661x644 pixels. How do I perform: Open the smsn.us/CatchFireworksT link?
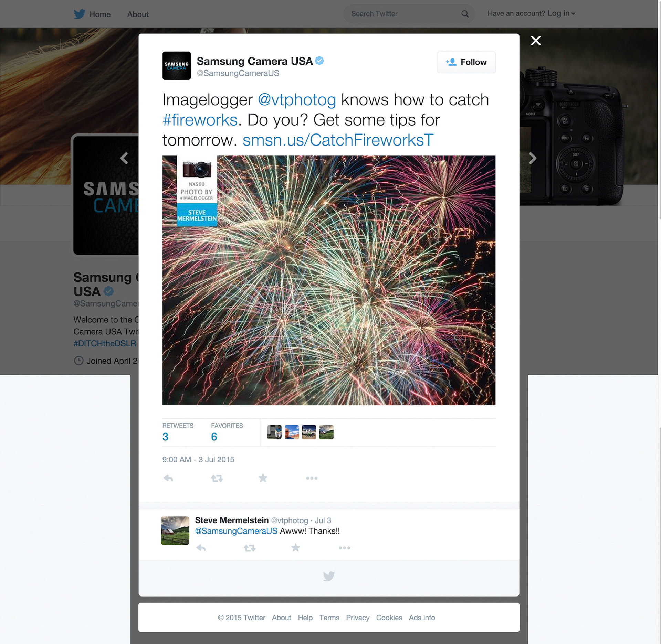tap(338, 140)
